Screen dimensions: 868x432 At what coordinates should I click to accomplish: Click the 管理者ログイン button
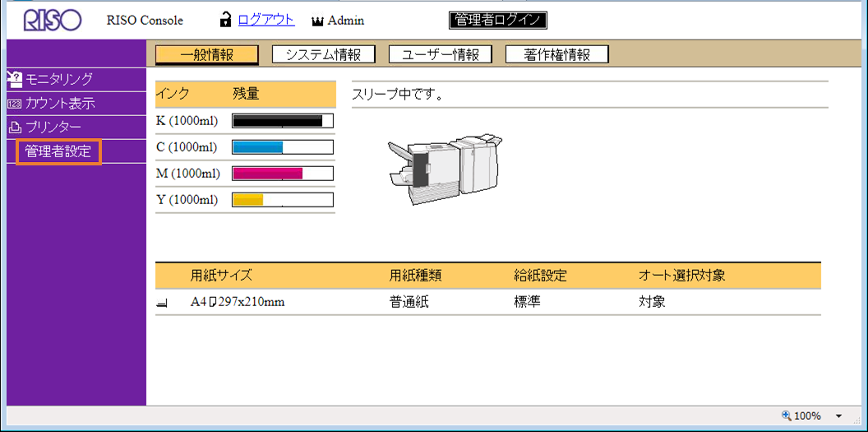tap(497, 21)
